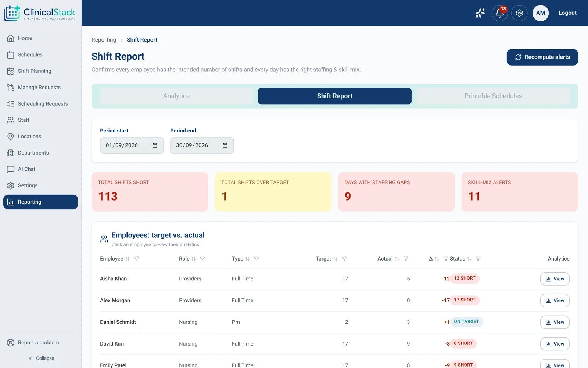
Task: View analytics for Daniel Schmidt
Action: pos(555,322)
